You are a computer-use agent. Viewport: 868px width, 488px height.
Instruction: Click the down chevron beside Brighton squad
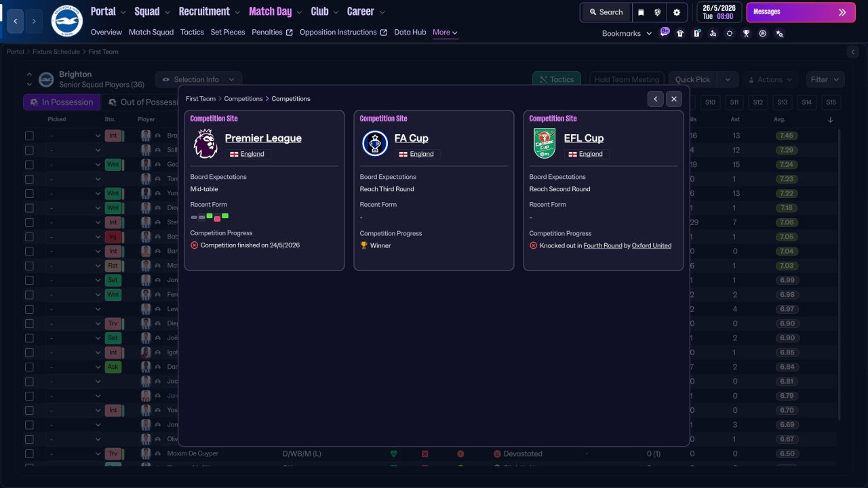pyautogui.click(x=29, y=85)
